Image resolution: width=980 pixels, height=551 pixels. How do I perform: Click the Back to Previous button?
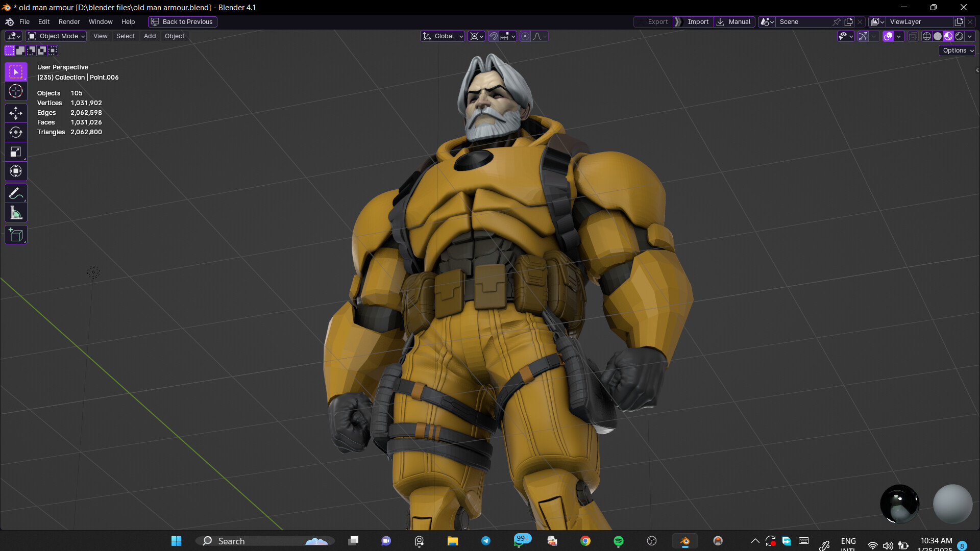(182, 21)
